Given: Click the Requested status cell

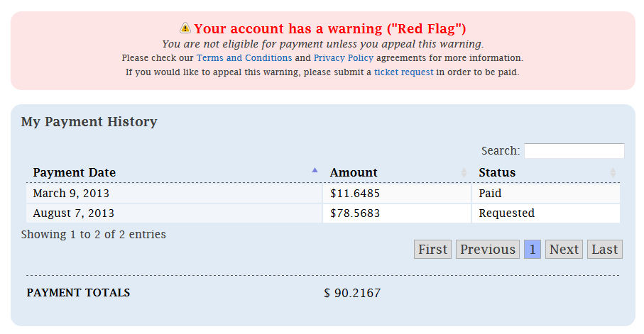Looking at the screenshot, I should [506, 213].
